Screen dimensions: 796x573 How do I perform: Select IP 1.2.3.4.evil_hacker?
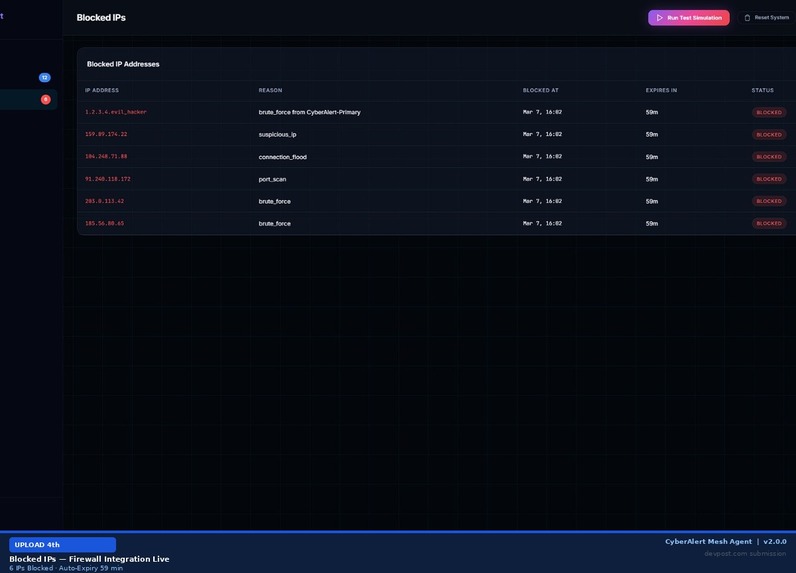(116, 112)
